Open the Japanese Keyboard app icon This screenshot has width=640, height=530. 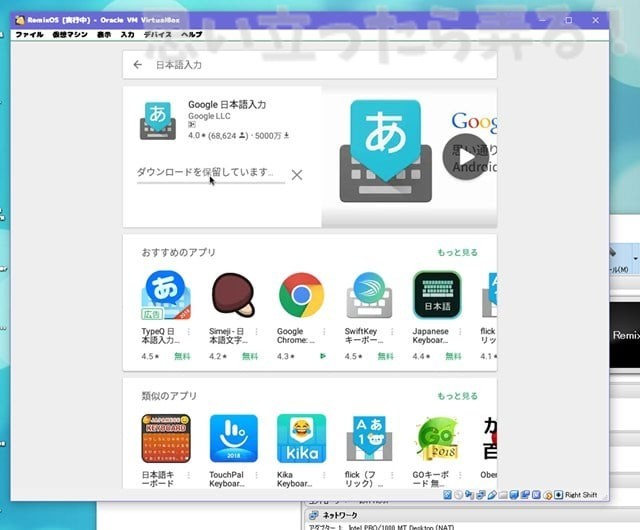pyautogui.click(x=437, y=296)
